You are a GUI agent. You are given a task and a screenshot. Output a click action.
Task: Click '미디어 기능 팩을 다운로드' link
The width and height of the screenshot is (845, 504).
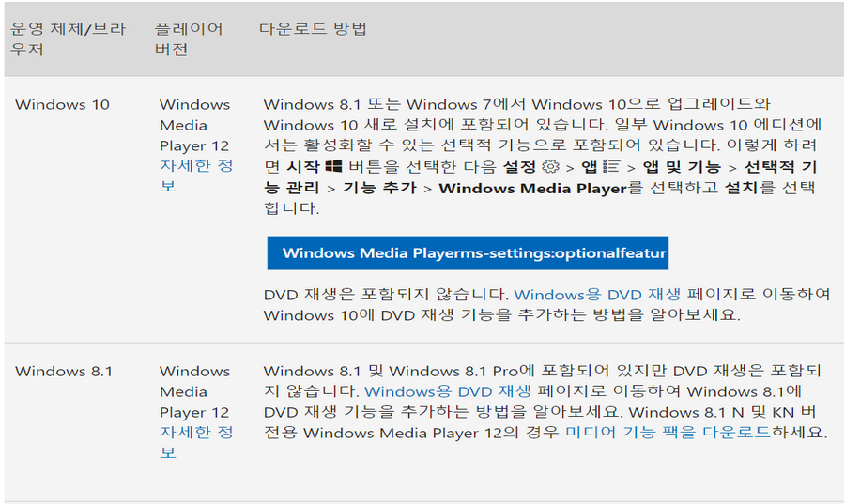[x=668, y=433]
